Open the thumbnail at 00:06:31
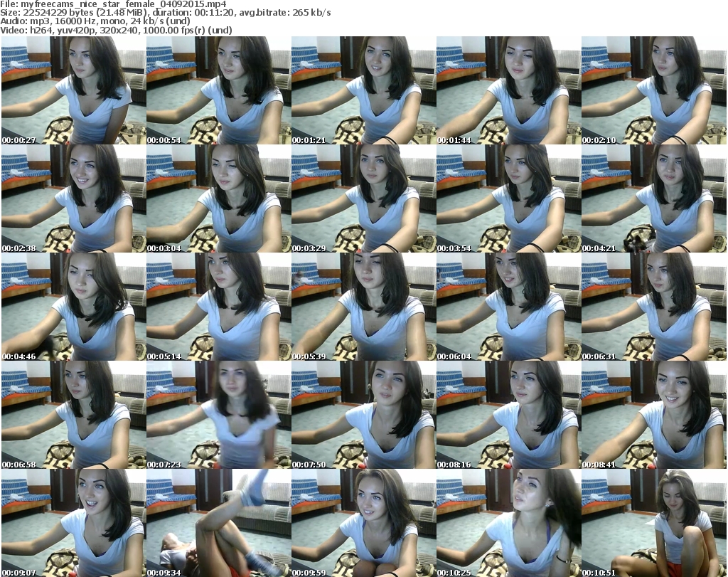The image size is (728, 577). click(654, 307)
